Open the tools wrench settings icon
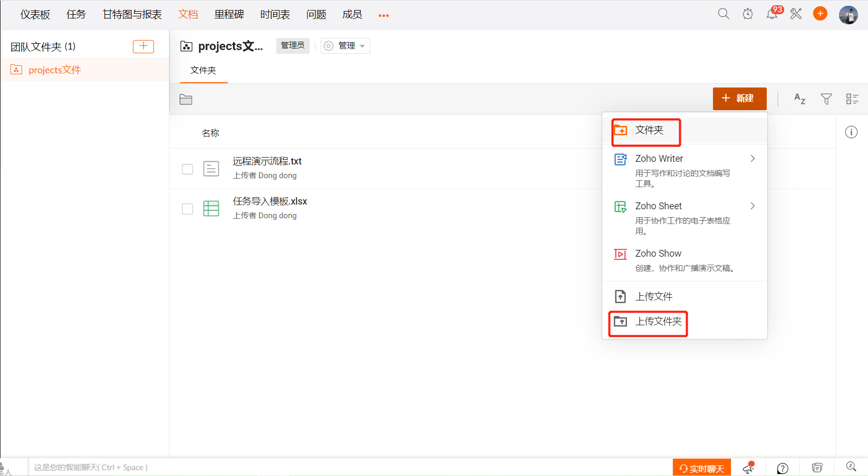868x476 pixels. pyautogui.click(x=796, y=14)
